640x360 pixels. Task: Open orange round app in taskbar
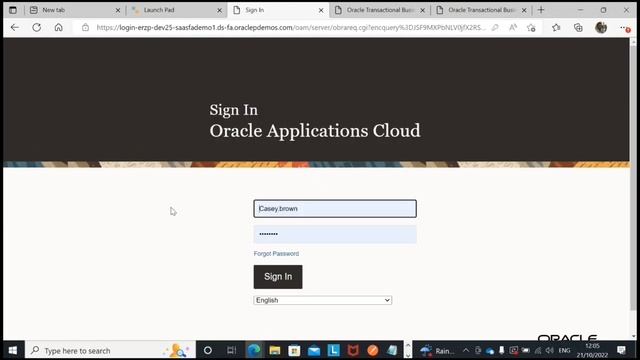click(x=373, y=350)
